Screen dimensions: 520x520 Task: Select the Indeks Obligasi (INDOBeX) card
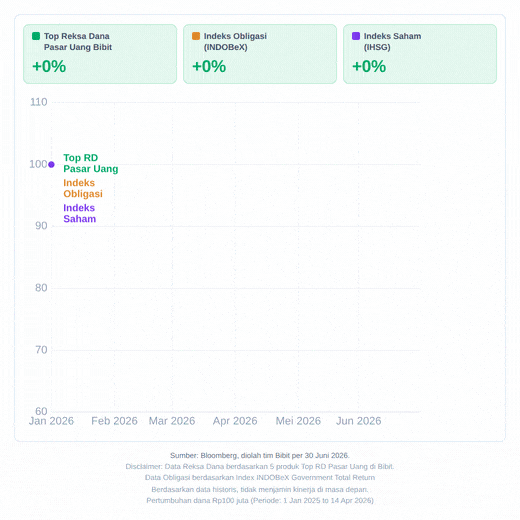pyautogui.click(x=260, y=54)
